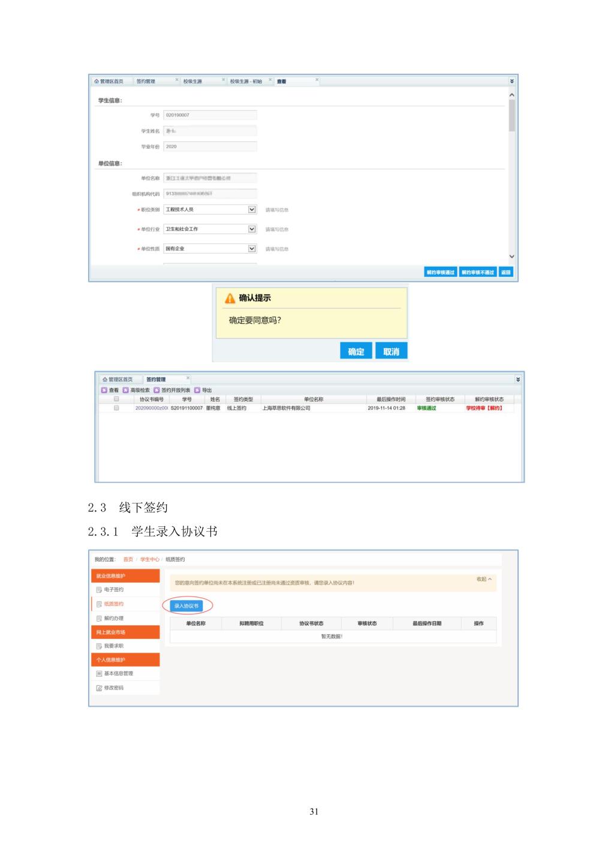Screen dimensions: 614x868
Task: Close the 校级生源 tab with its X
Action: point(224,80)
